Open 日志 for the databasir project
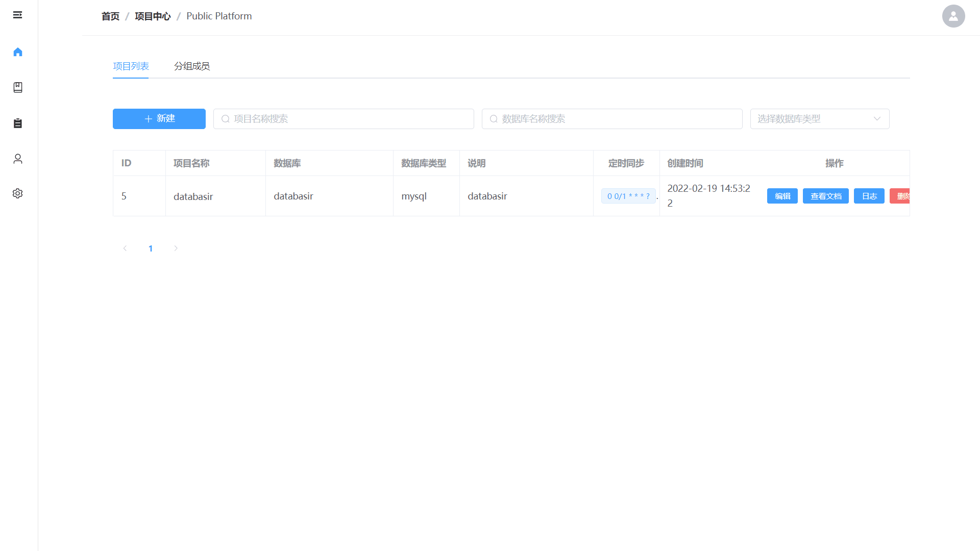 869,196
